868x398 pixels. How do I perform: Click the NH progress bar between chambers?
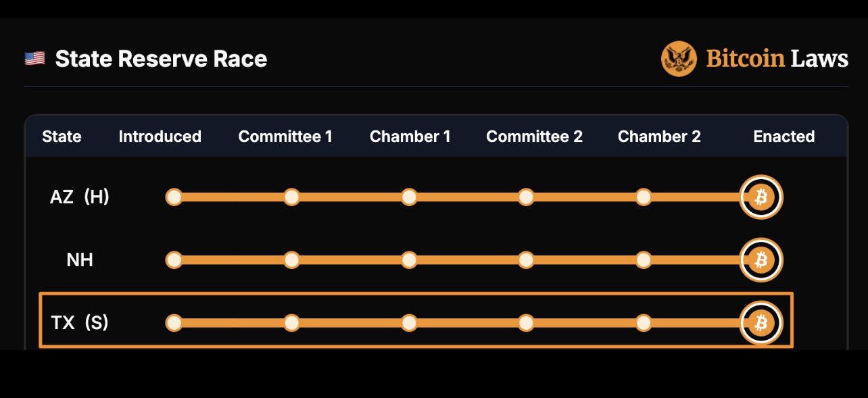(x=468, y=260)
